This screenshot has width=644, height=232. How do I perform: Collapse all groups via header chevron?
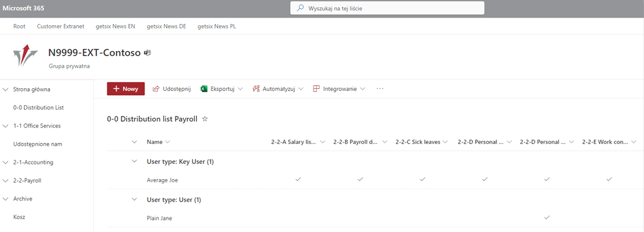tap(134, 142)
